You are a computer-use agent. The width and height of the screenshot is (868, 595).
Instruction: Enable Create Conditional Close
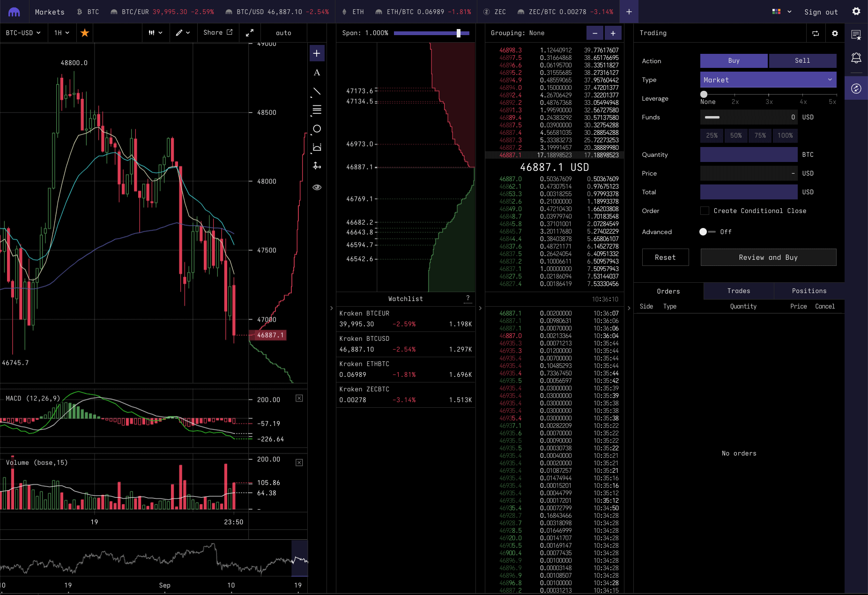click(705, 211)
